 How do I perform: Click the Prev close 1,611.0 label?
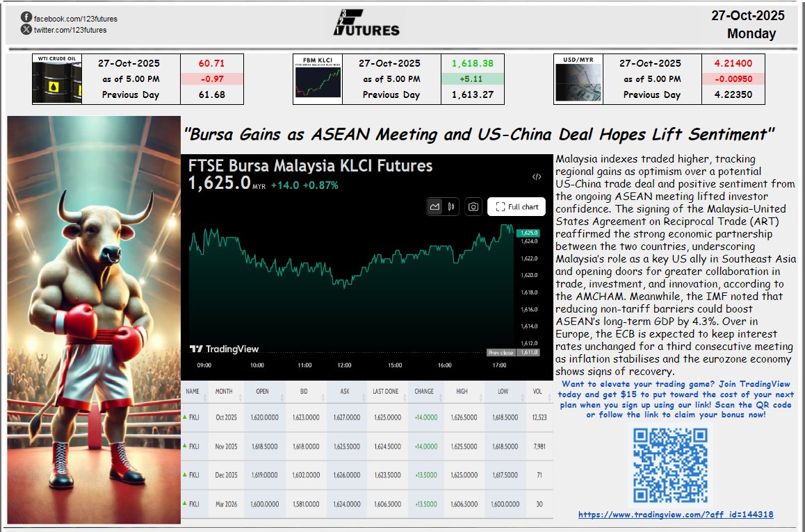coord(513,352)
